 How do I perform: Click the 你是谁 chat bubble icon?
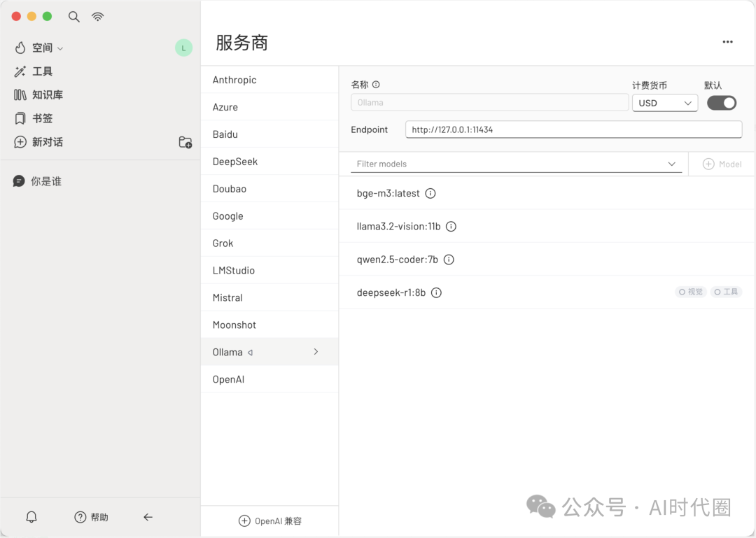[x=19, y=181]
